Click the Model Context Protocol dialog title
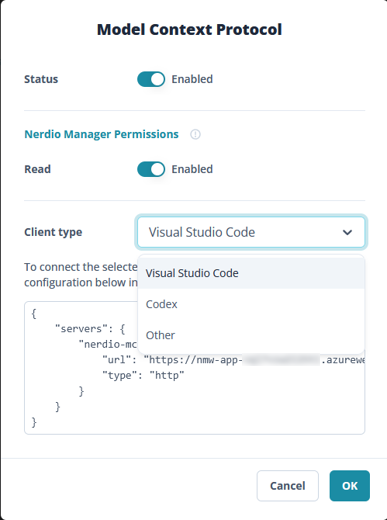387x520 pixels. [x=189, y=29]
